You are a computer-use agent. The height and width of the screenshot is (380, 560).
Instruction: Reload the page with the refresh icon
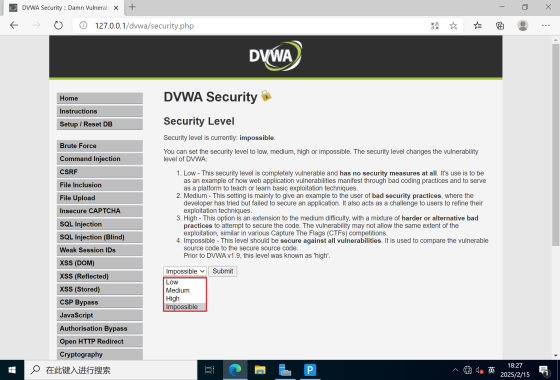click(x=58, y=25)
